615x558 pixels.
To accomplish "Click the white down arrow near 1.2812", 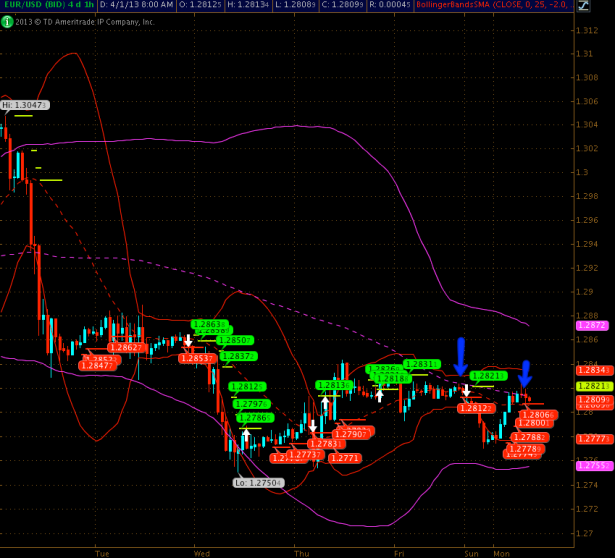I will [x=465, y=391].
